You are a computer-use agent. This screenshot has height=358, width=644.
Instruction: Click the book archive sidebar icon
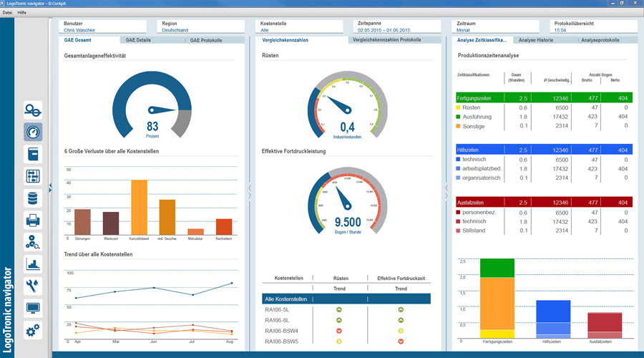pyautogui.click(x=33, y=154)
